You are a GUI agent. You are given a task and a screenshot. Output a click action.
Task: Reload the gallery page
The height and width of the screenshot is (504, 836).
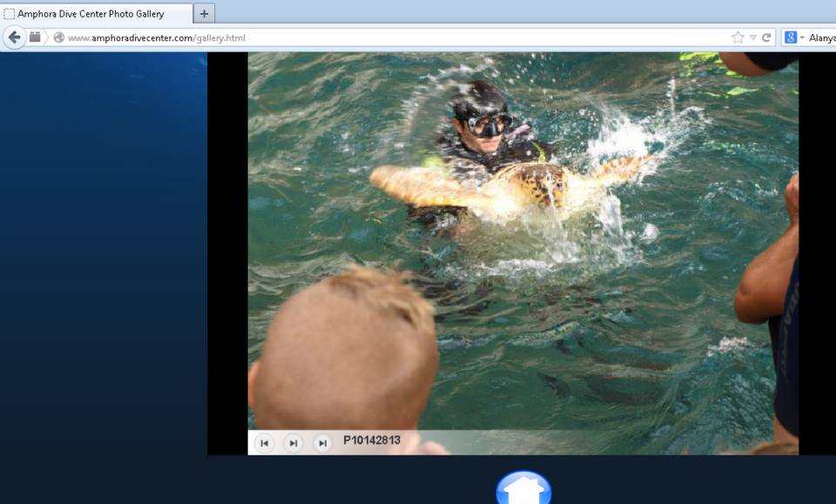[x=767, y=37]
